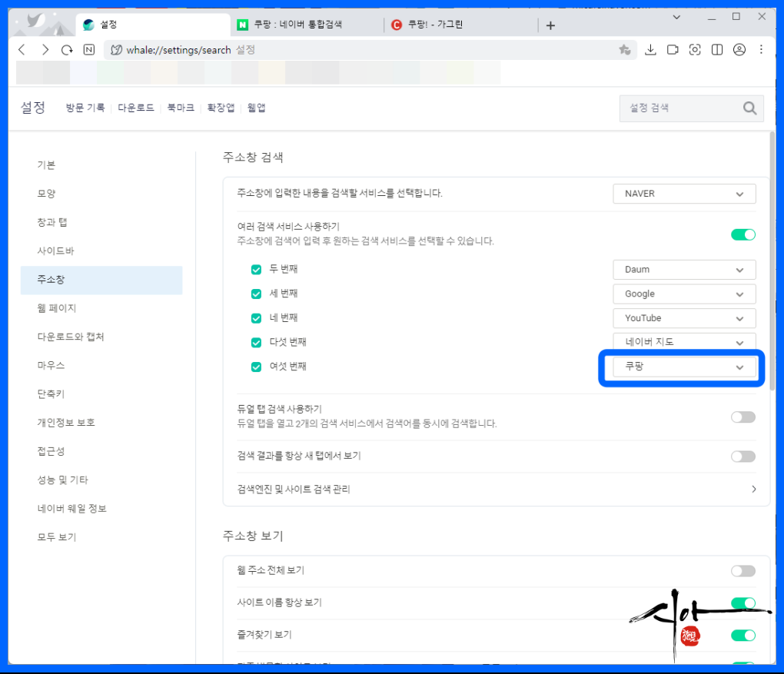Viewport: 784px width, 674px height.
Task: Expand 검색엔진 및 사이트 검색 관리 arrow
Action: coord(753,489)
